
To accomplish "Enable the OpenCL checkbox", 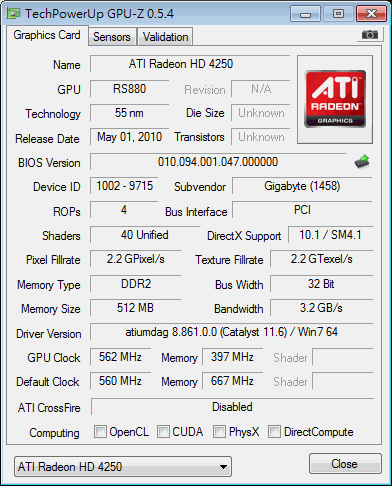I will coord(100,431).
